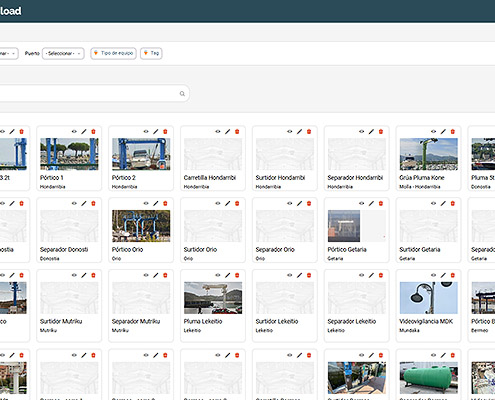Delete the Grúa Pluma Kone card
Viewport: 495px width, 400px height.
[x=452, y=132]
